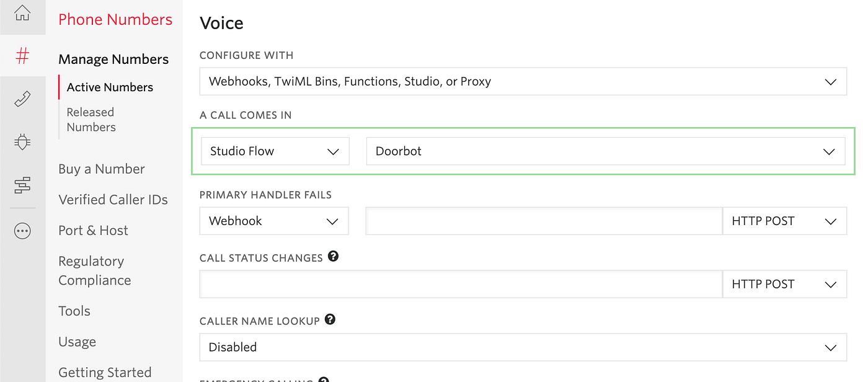
Task: Open Released Numbers in sidebar
Action: 91,120
